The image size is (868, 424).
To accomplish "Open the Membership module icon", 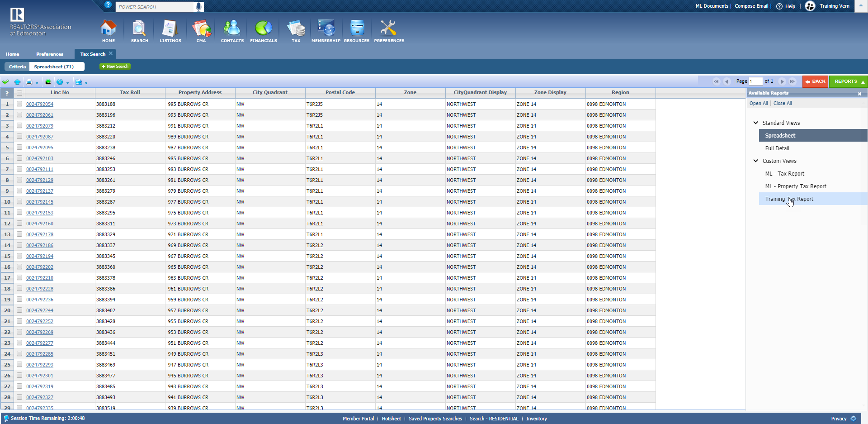I will point(326,29).
